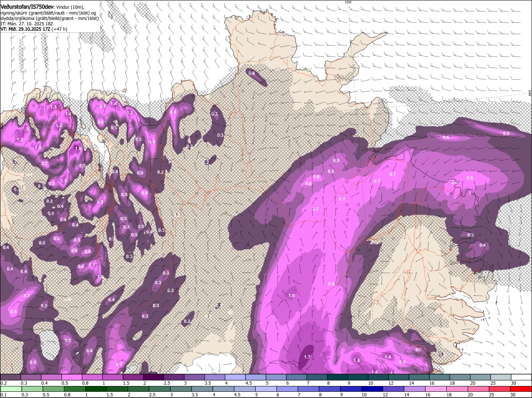Select the 'rigning/skúrir' description line
Viewport: 532px width, 398px height.
click(x=48, y=12)
